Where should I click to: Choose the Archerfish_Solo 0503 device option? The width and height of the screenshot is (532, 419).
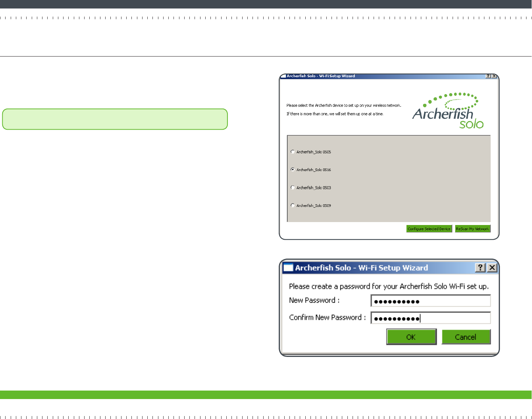293,188
